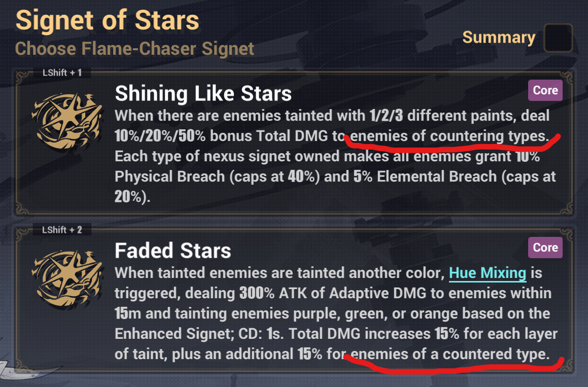
Task: Click the Core badge on Shining Like Stars
Action: tap(545, 91)
